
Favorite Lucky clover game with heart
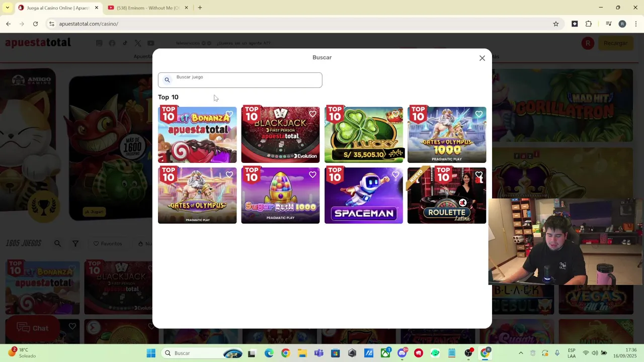tap(396, 114)
